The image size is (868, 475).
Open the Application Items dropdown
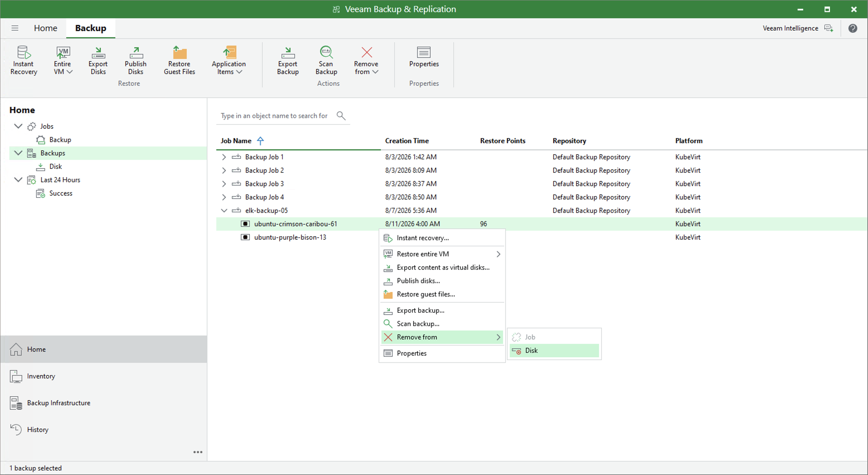pyautogui.click(x=229, y=61)
